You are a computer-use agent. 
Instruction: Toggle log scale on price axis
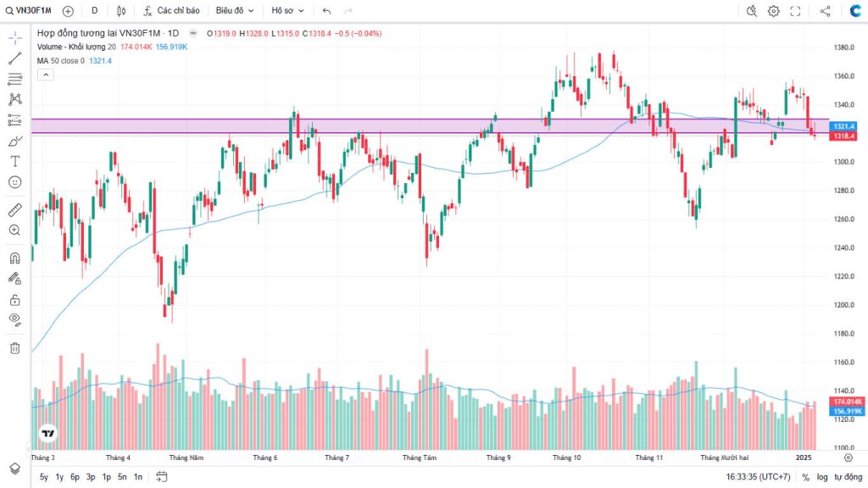click(x=822, y=477)
